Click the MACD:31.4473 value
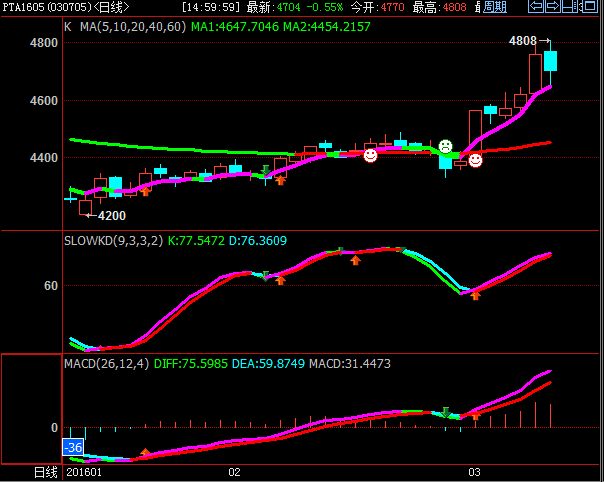604x482 pixels. click(x=350, y=364)
